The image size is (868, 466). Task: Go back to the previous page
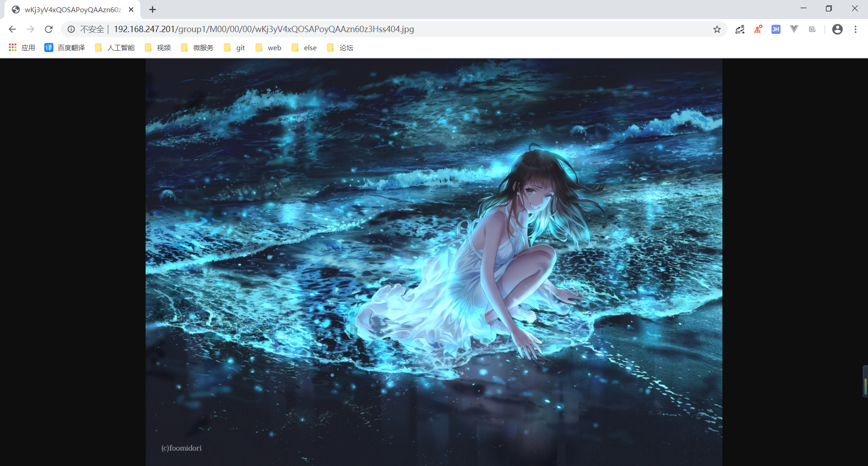12,29
